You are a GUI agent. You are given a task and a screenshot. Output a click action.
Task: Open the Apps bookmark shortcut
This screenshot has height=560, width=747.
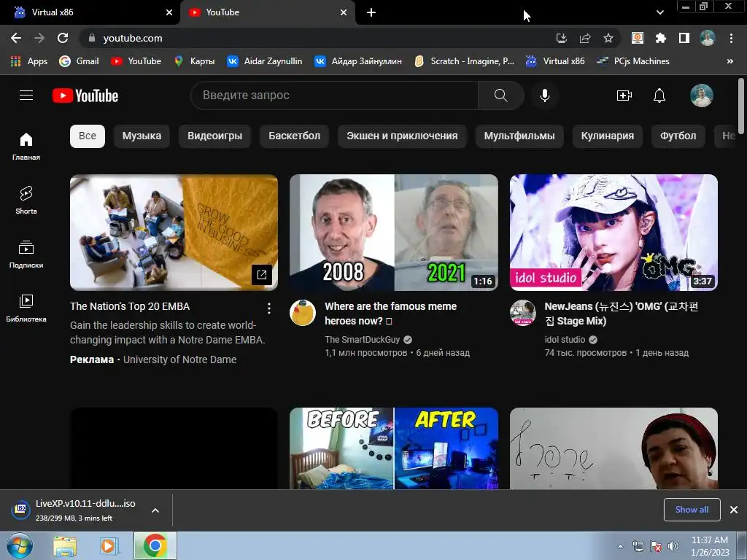(29, 61)
